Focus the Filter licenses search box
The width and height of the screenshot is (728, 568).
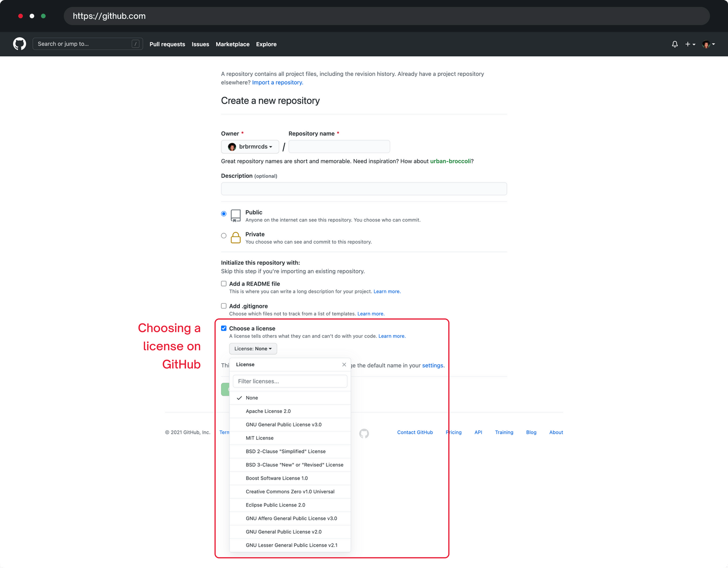click(290, 382)
